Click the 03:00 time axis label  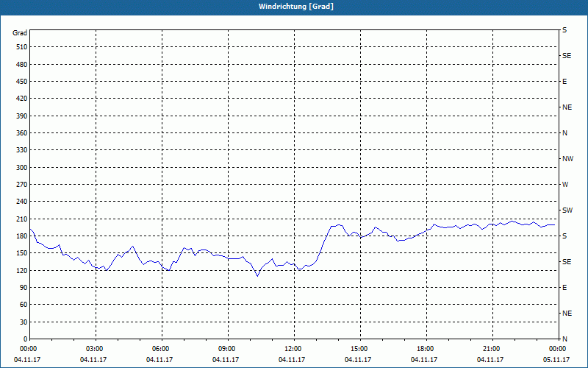click(96, 349)
